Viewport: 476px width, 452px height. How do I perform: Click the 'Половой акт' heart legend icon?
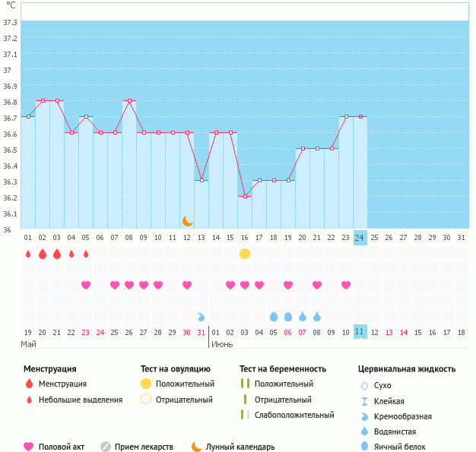click(29, 447)
